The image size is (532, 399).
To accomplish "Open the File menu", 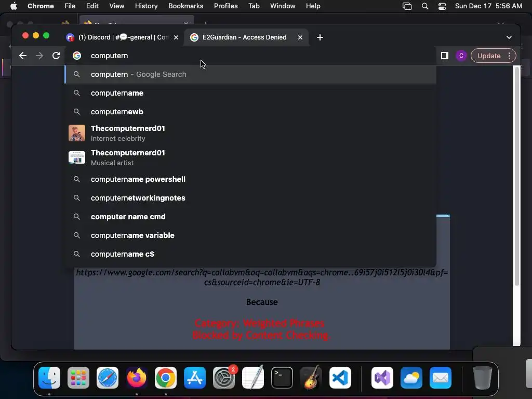I will pyautogui.click(x=70, y=6).
